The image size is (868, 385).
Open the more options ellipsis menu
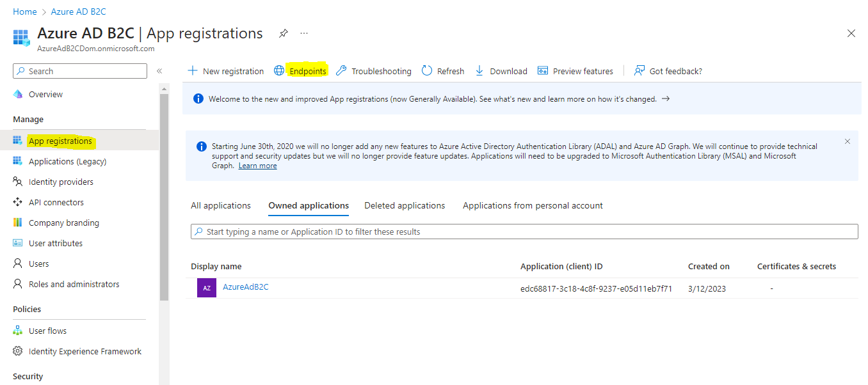pos(304,33)
